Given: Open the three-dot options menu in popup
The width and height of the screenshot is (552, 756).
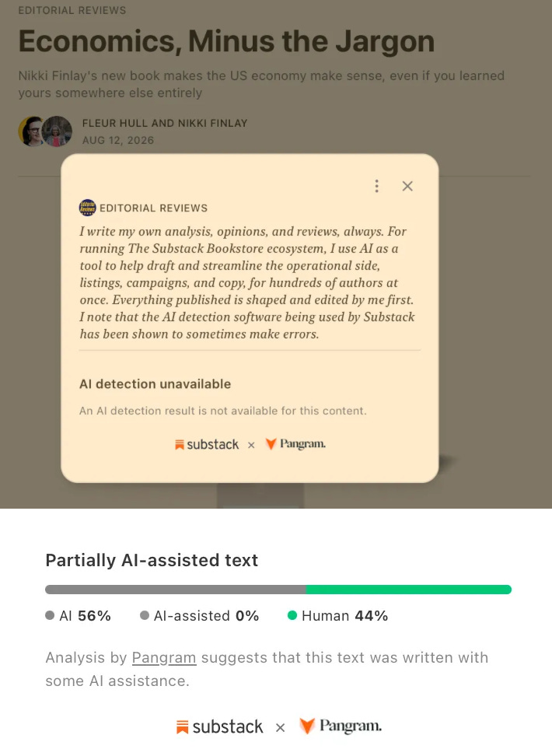Looking at the screenshot, I should 376,186.
